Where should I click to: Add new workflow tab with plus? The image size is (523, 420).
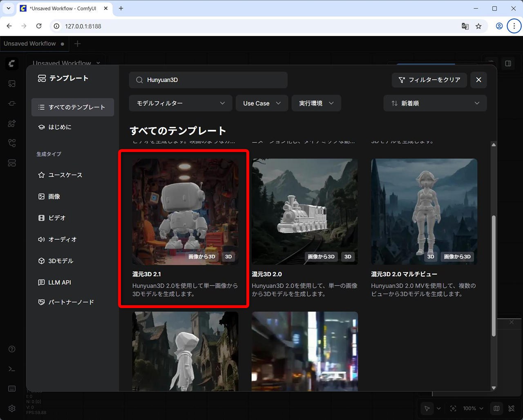(78, 44)
